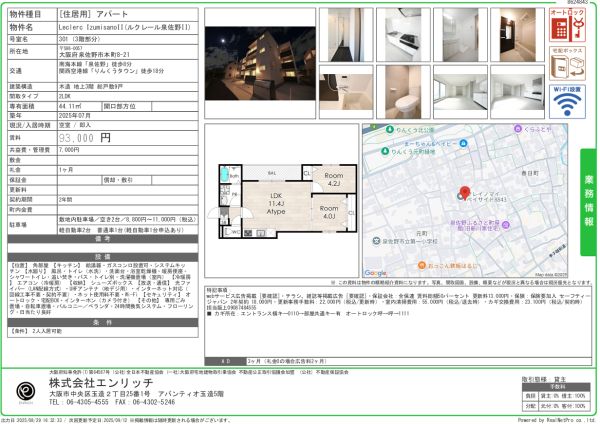Click the 設備 section header bar

pos(103,257)
